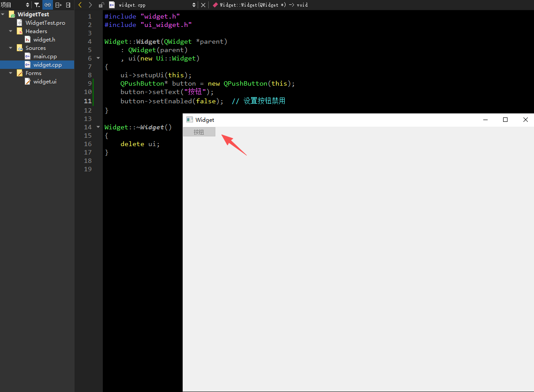The height and width of the screenshot is (392, 534).
Task: Fold the destructor at line 14 arrow
Action: [98, 128]
